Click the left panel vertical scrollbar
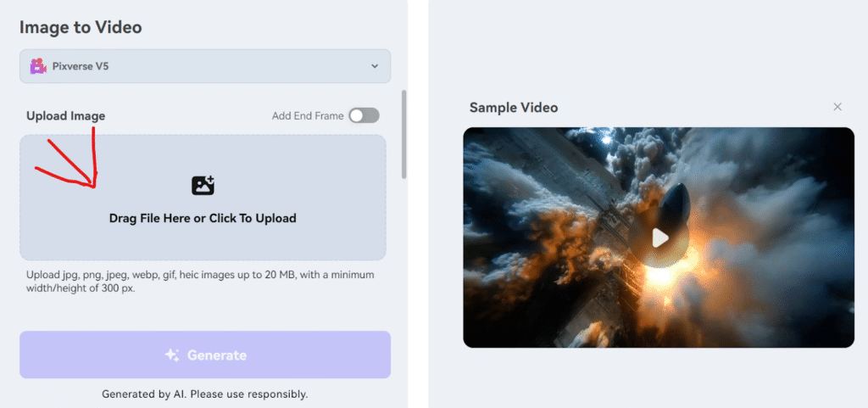Viewport: 868px width, 408px height. coord(404,134)
